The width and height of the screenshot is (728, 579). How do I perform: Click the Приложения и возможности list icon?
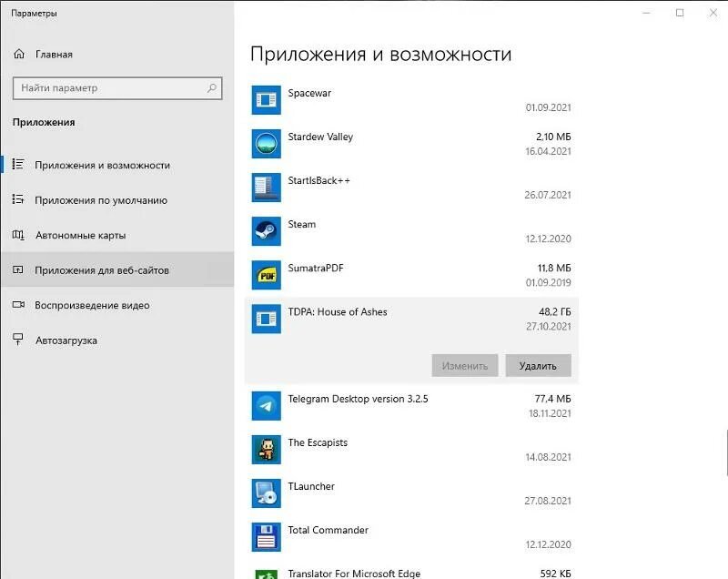click(18, 165)
